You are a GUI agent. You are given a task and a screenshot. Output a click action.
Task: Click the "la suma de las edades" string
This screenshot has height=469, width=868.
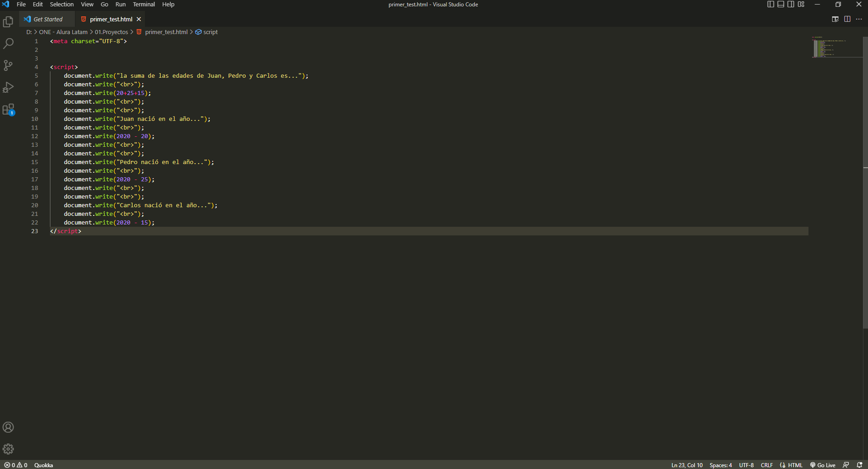click(209, 75)
